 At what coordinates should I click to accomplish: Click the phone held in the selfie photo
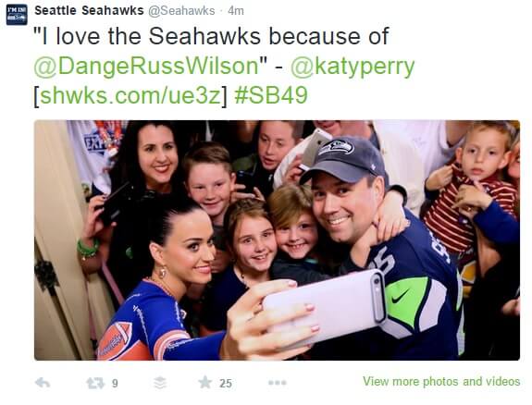tap(325, 303)
